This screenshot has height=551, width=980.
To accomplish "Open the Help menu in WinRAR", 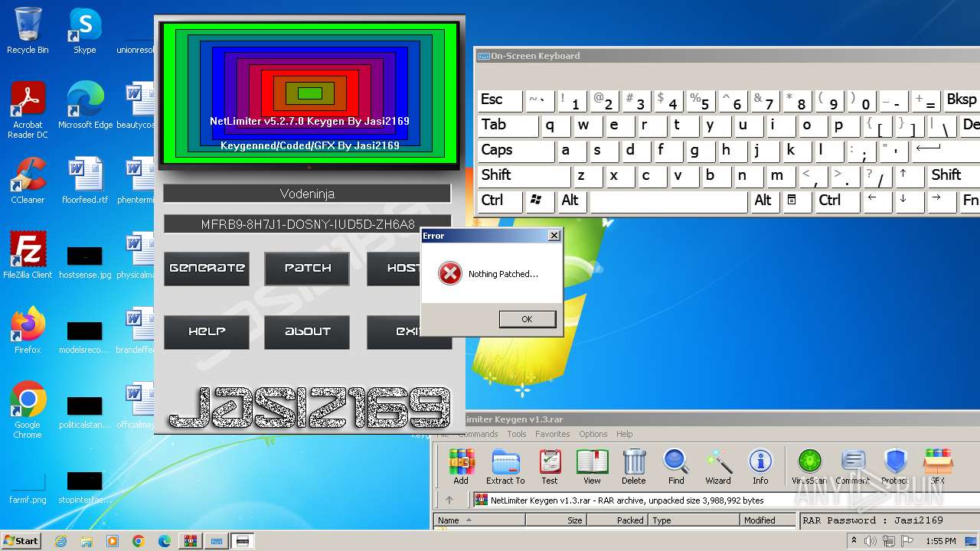I will click(x=625, y=434).
